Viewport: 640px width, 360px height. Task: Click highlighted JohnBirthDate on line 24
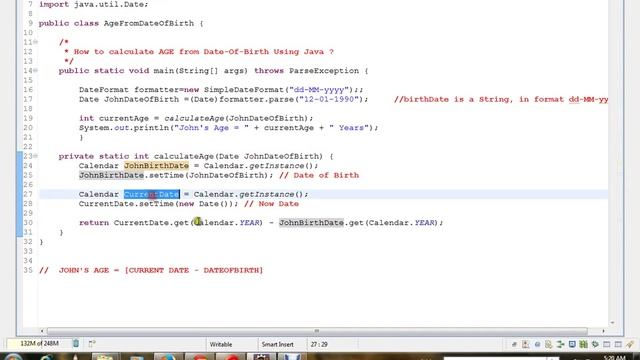coord(156,166)
